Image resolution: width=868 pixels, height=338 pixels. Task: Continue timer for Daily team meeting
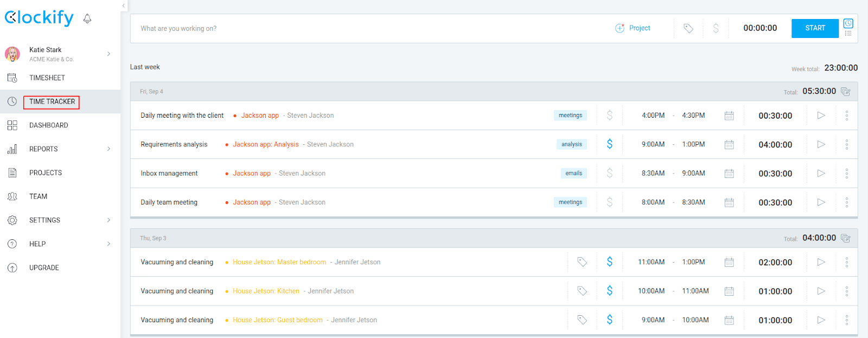click(x=821, y=202)
